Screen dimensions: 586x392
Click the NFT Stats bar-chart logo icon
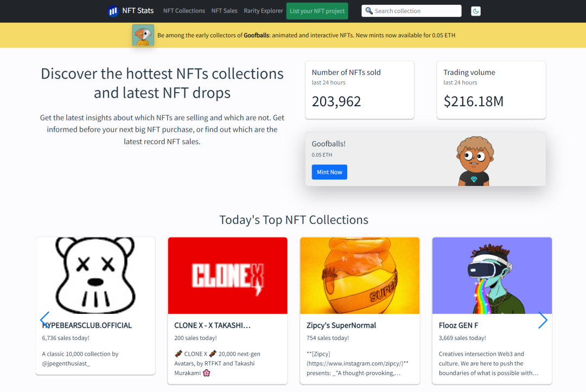(113, 11)
